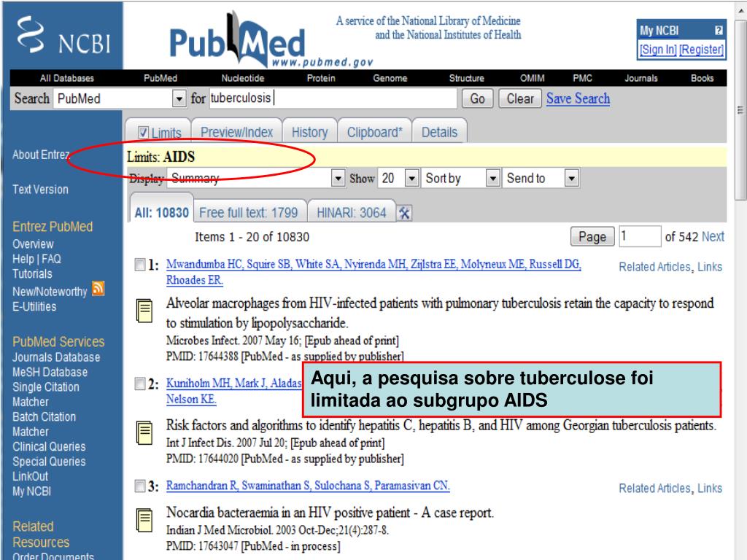The height and width of the screenshot is (560, 747).
Task: Select Free full text: 1799 tab
Action: tap(248, 212)
